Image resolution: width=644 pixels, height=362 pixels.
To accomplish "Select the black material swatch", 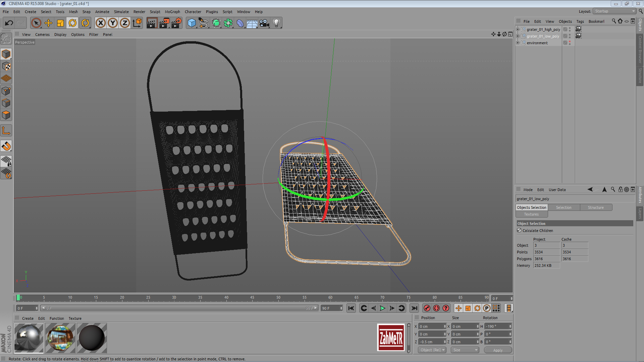I will coord(92,338).
